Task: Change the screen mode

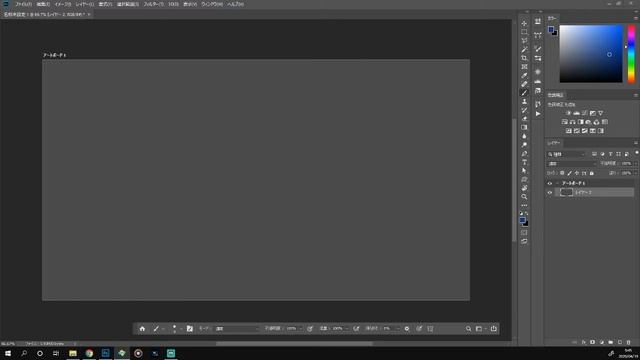Action: tap(524, 241)
